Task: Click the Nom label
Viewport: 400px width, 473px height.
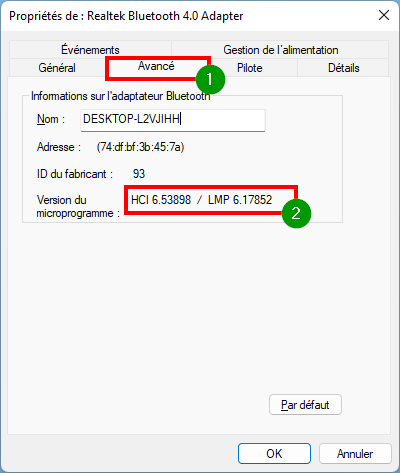Action: pos(51,119)
